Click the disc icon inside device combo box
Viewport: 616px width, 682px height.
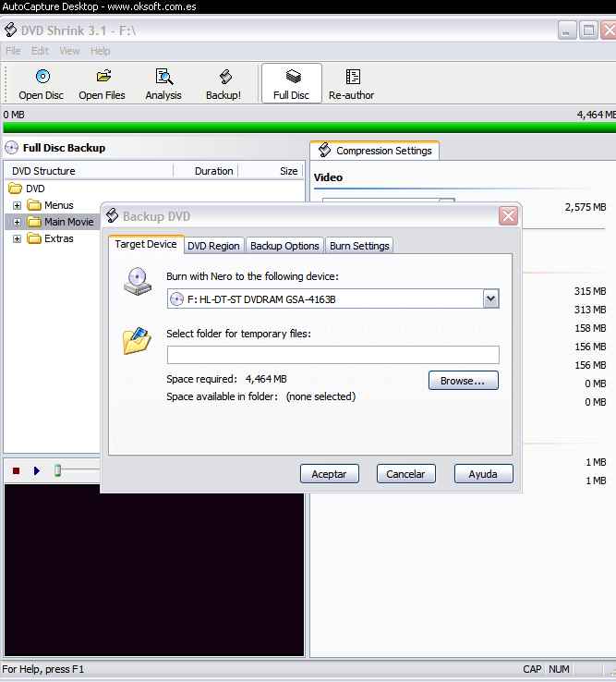point(176,299)
